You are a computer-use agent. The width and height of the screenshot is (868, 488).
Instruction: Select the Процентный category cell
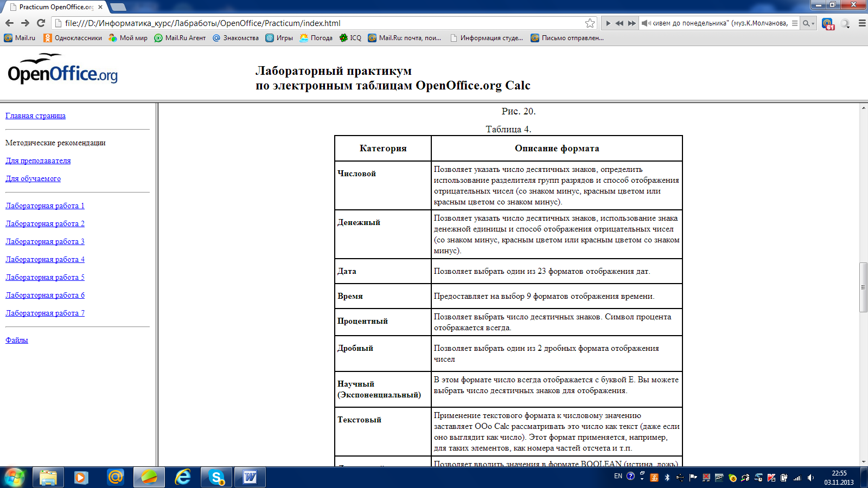pyautogui.click(x=383, y=322)
